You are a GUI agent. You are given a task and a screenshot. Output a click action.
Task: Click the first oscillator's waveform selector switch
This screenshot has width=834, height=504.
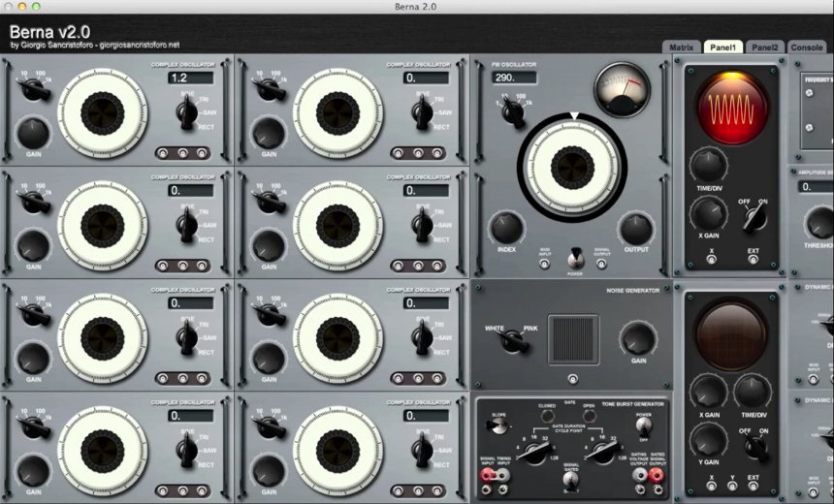coord(185,113)
